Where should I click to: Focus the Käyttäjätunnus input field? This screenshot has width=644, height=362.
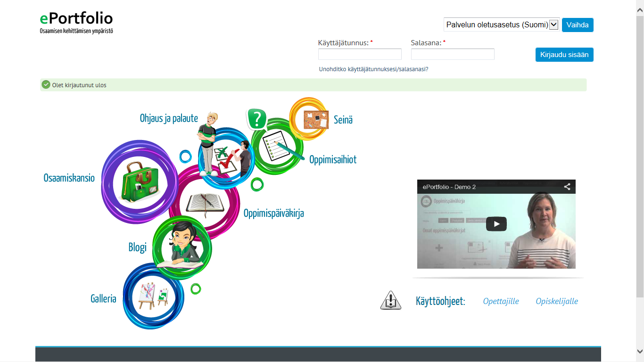point(360,54)
